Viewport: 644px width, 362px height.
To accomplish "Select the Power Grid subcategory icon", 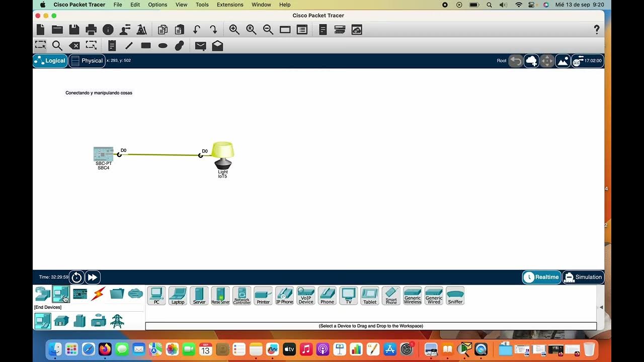I will point(117,321).
